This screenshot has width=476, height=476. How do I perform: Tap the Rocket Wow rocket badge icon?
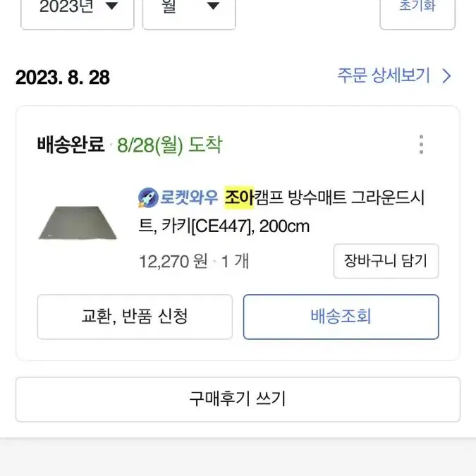[148, 197]
